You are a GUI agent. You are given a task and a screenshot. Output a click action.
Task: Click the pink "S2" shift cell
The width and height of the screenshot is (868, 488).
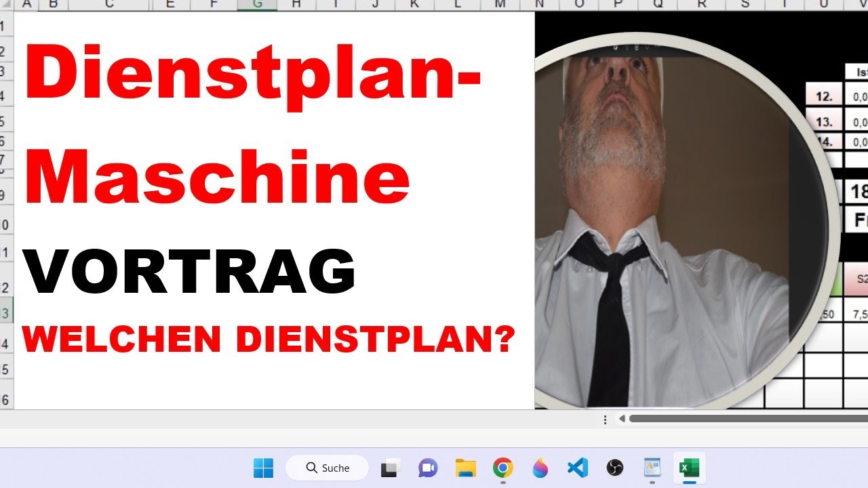tap(856, 279)
